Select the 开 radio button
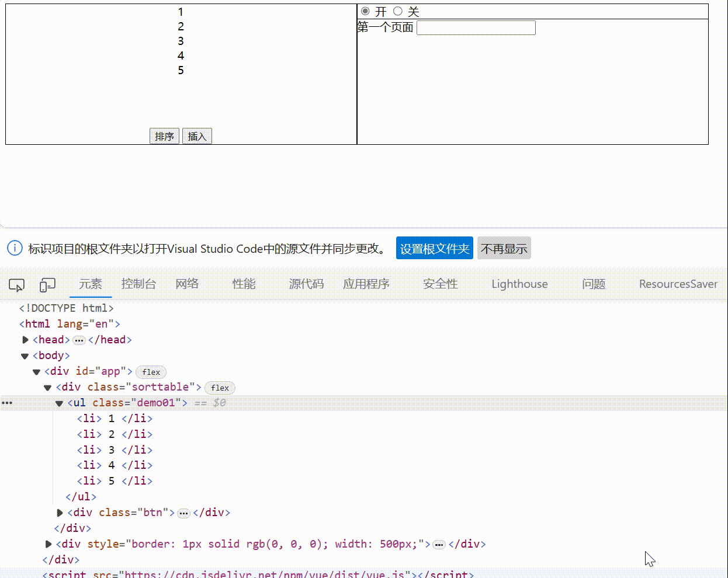This screenshot has height=578, width=728. pyautogui.click(x=365, y=11)
